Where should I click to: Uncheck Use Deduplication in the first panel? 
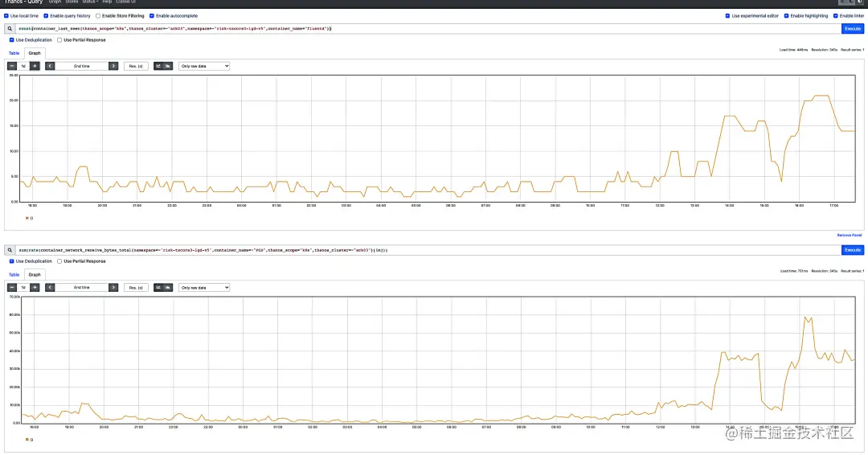coord(11,40)
